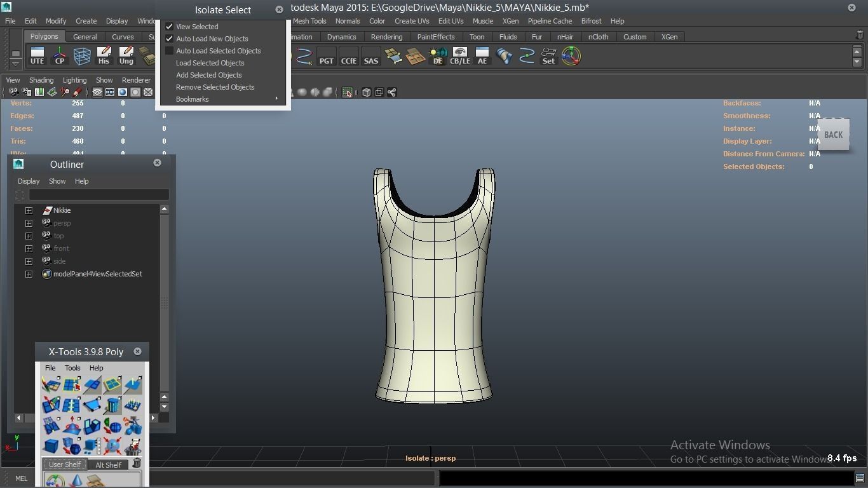Click the His delete history shelf icon
The height and width of the screenshot is (488, 868).
[x=104, y=56]
